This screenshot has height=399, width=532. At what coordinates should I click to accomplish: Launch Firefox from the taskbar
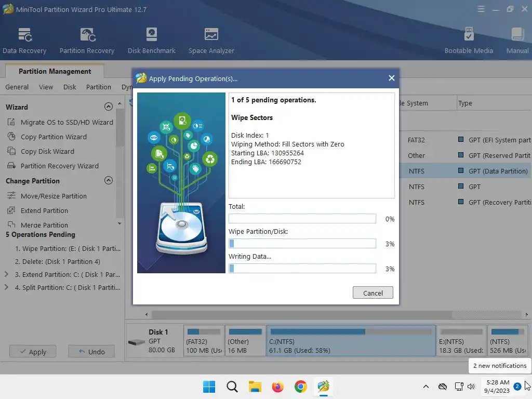pos(277,387)
